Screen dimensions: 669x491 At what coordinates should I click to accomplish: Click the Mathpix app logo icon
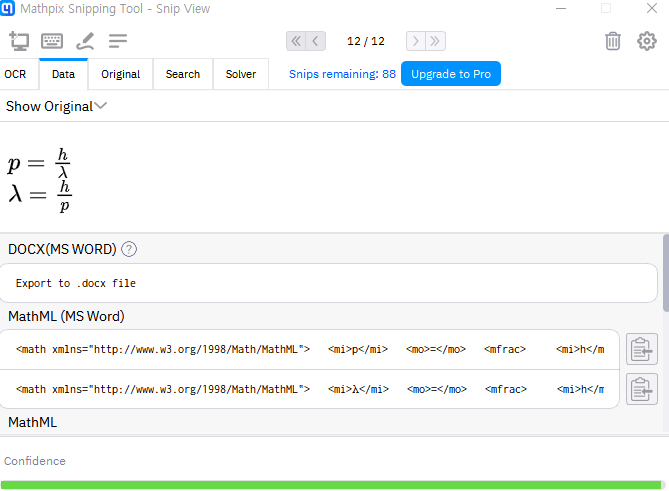pyautogui.click(x=7, y=8)
